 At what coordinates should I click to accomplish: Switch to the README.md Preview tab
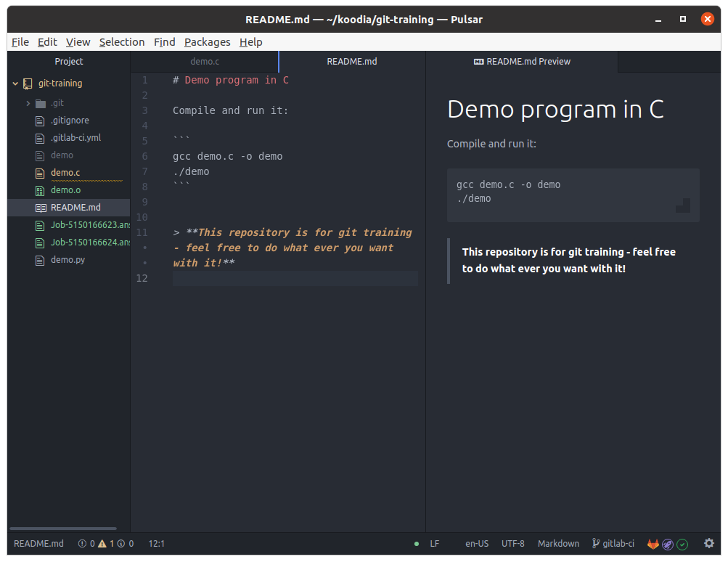pos(522,61)
